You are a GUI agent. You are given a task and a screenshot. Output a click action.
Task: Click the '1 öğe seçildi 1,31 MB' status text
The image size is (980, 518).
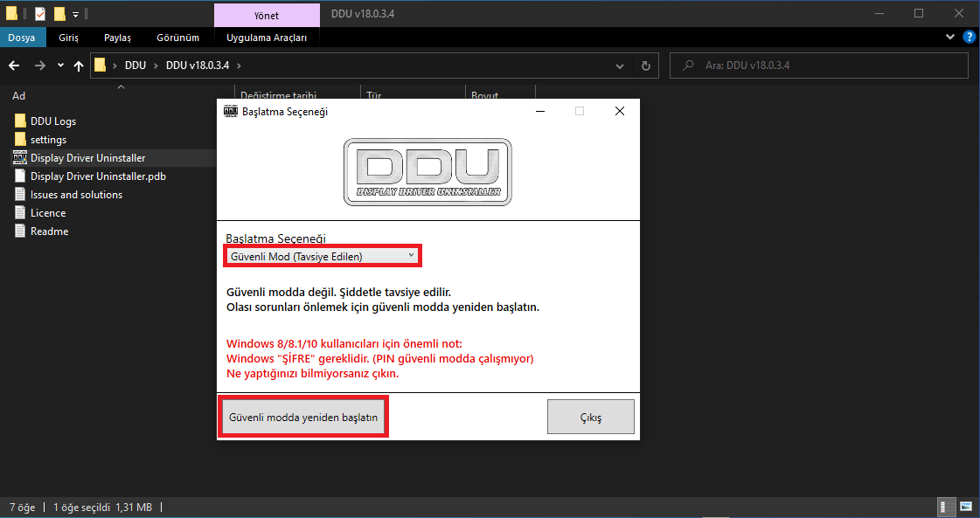tap(102, 507)
